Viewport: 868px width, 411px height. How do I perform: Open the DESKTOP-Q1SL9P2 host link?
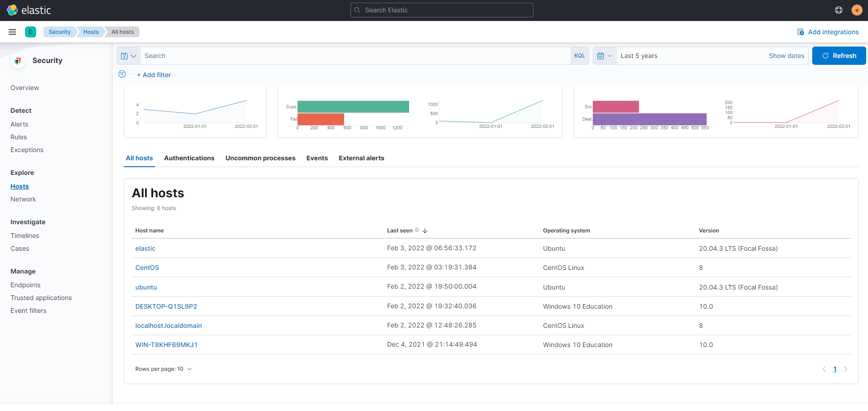(166, 306)
